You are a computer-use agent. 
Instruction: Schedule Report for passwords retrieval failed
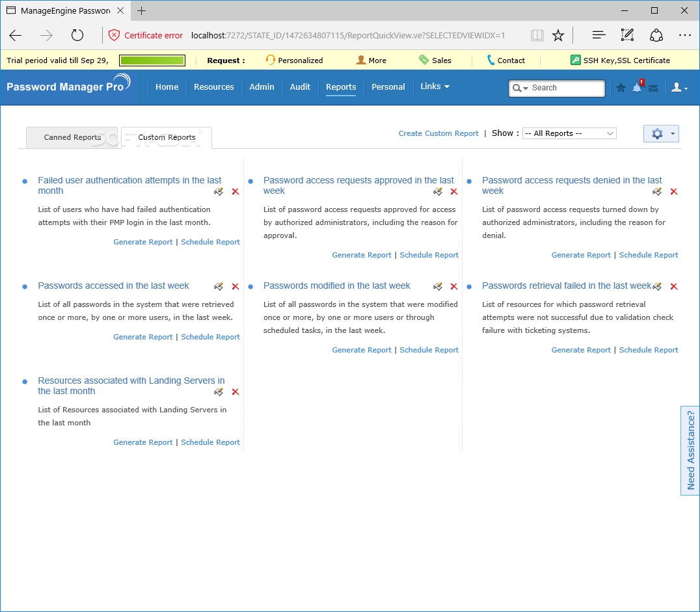649,350
